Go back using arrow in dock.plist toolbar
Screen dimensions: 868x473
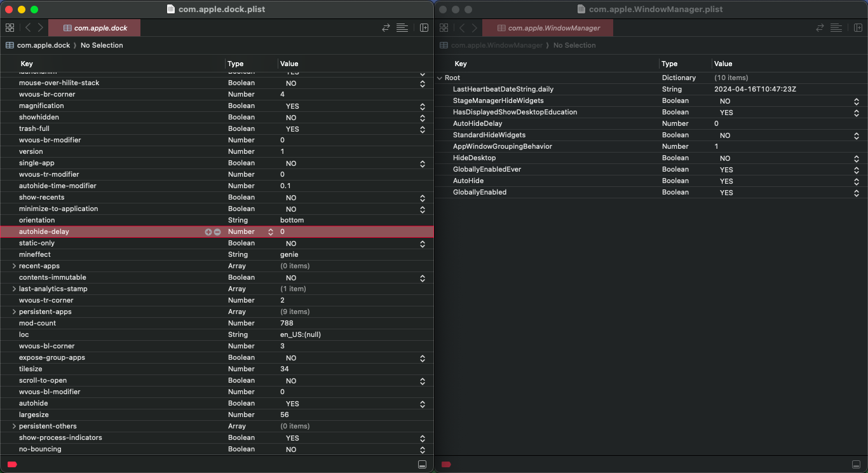[x=28, y=28]
